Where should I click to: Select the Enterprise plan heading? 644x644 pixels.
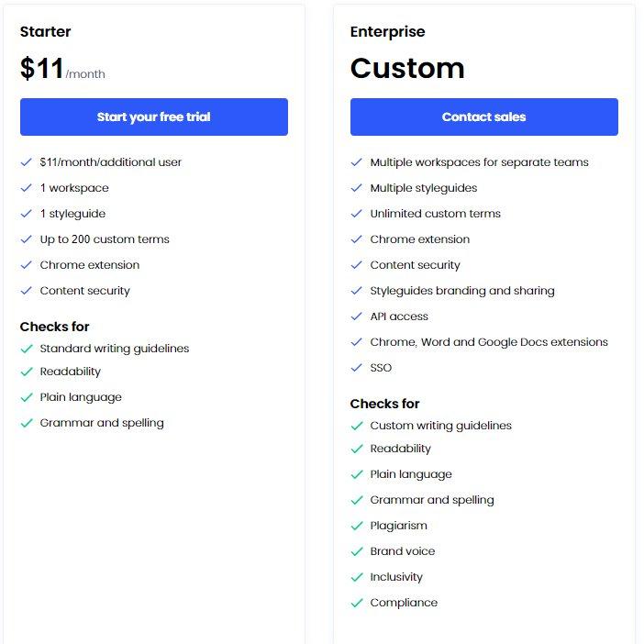coord(387,31)
